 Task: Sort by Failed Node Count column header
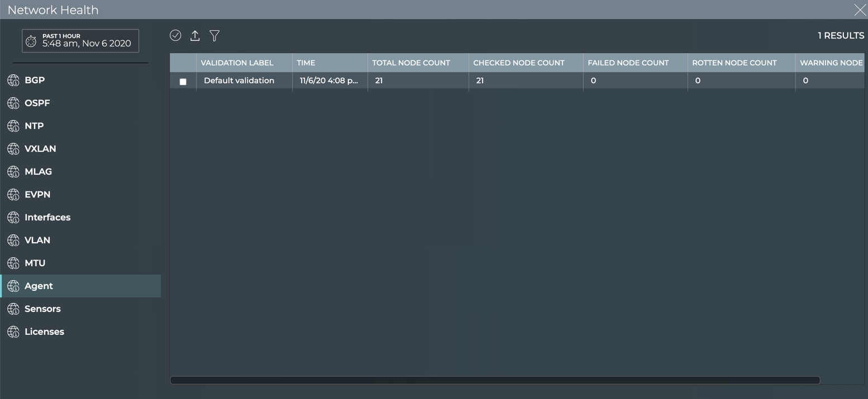pyautogui.click(x=628, y=63)
